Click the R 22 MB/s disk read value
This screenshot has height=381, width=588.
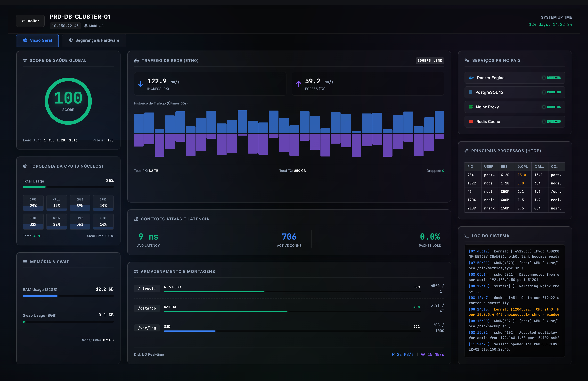(x=402, y=355)
